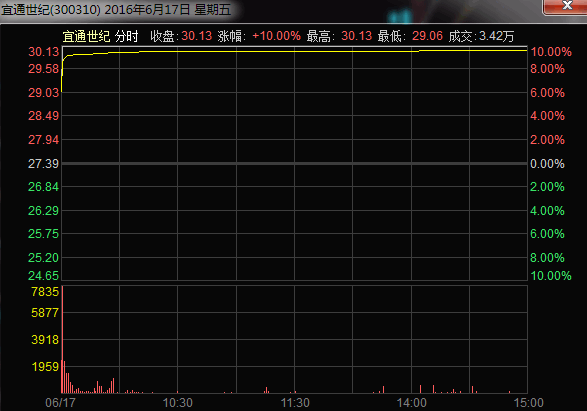This screenshot has height=411, width=587.
Task: Click the window title 宜通世纪(300310)
Action: pyautogui.click(x=51, y=9)
